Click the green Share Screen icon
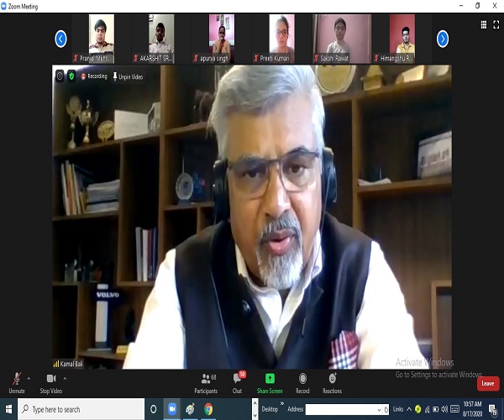 (x=270, y=379)
